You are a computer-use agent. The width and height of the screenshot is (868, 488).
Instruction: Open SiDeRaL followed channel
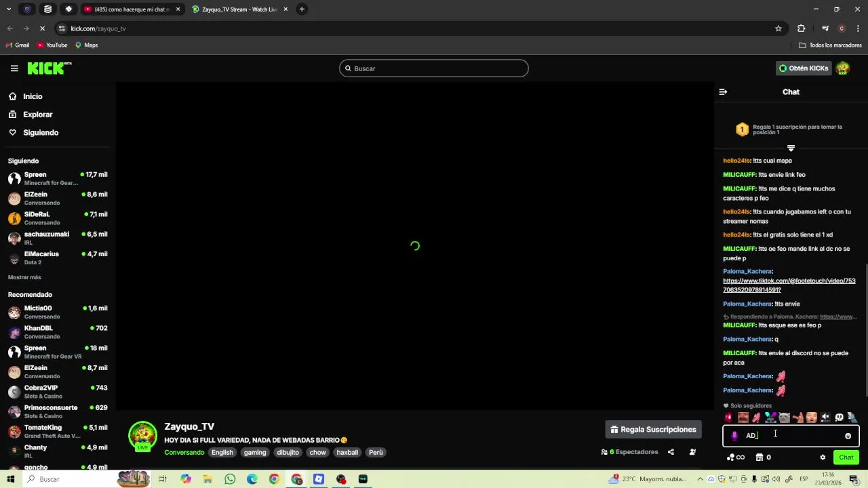point(58,218)
